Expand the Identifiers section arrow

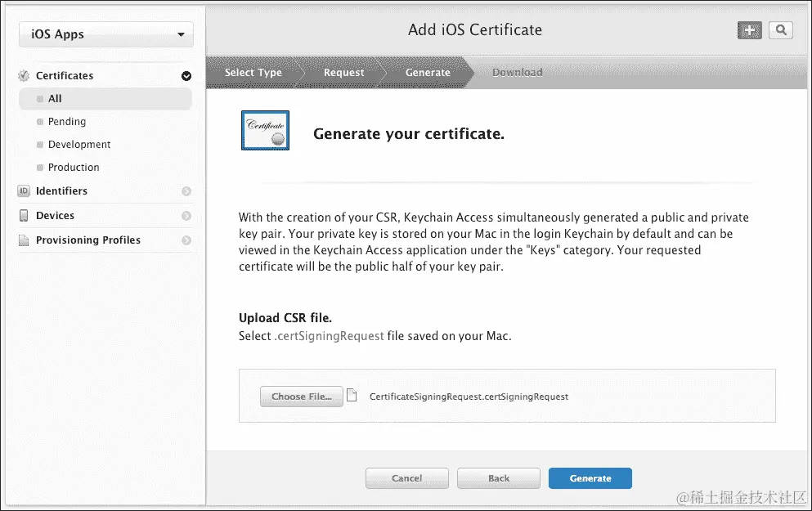pyautogui.click(x=186, y=191)
